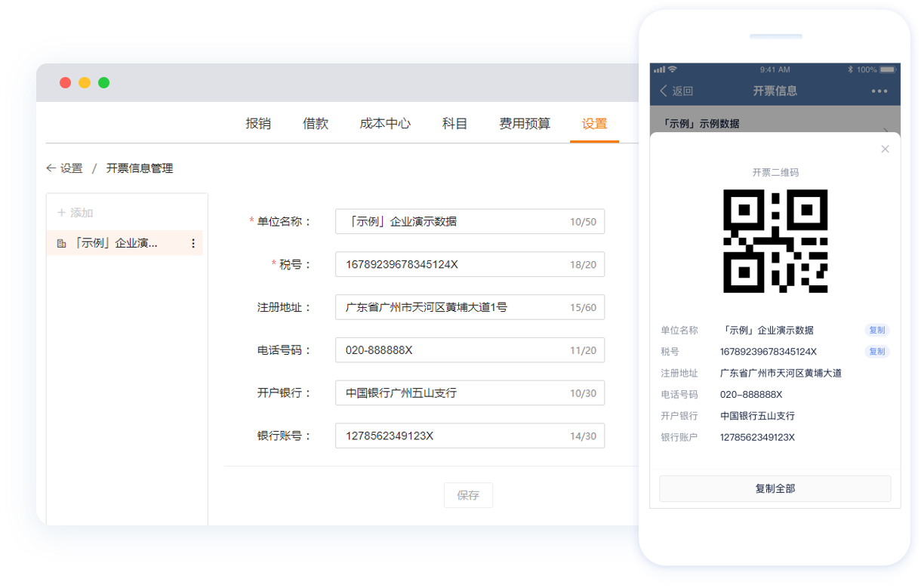Click the 注册地址 text field

[453, 307]
